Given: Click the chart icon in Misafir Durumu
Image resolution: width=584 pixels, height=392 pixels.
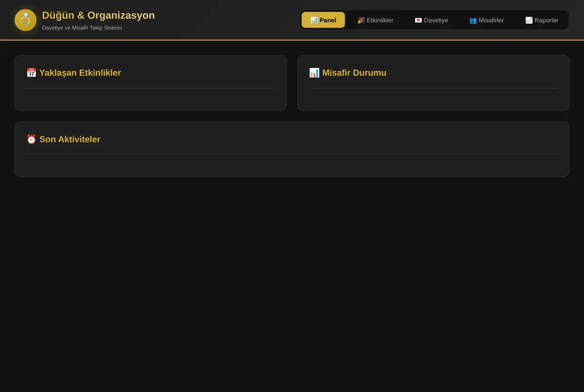Looking at the screenshot, I should pyautogui.click(x=314, y=73).
